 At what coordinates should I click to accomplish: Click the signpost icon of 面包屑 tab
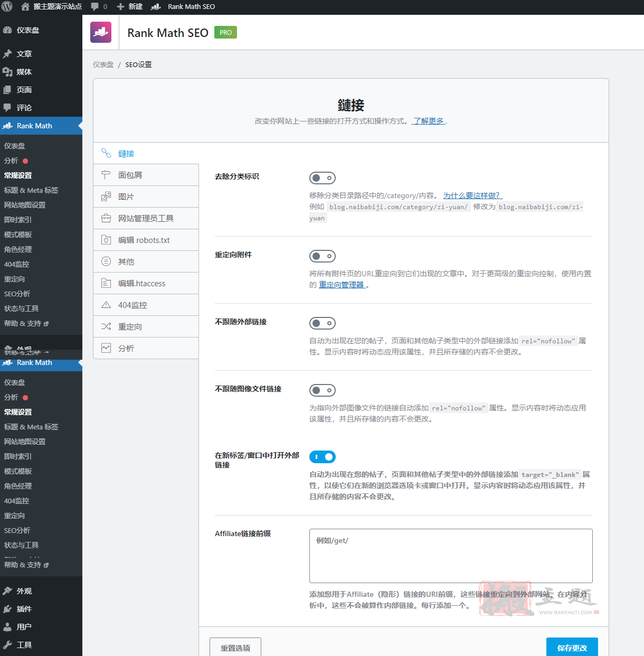click(x=106, y=175)
